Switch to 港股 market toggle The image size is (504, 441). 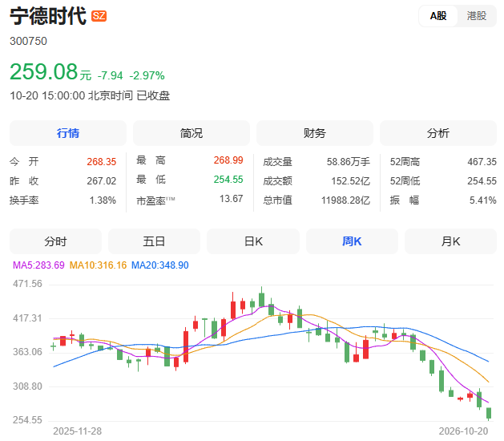click(x=477, y=16)
